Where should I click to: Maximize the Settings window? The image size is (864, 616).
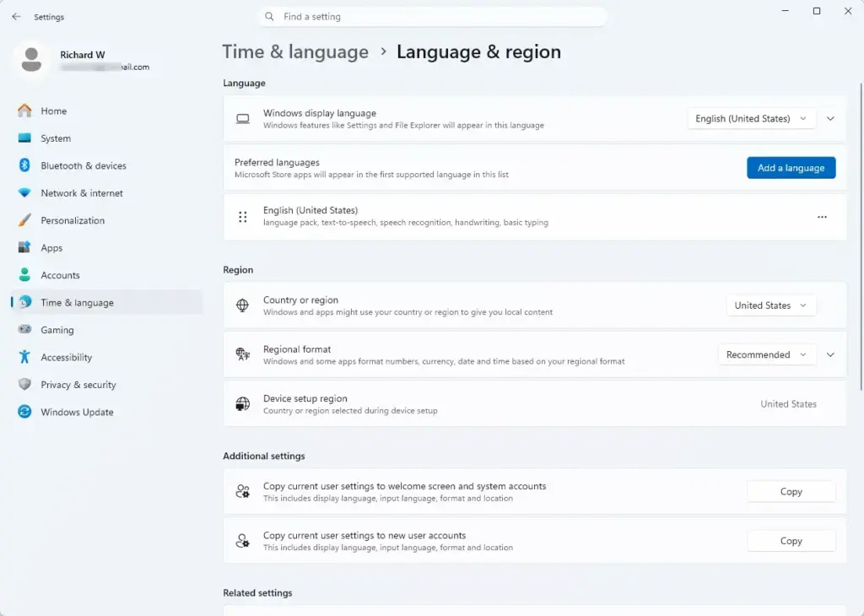point(817,11)
